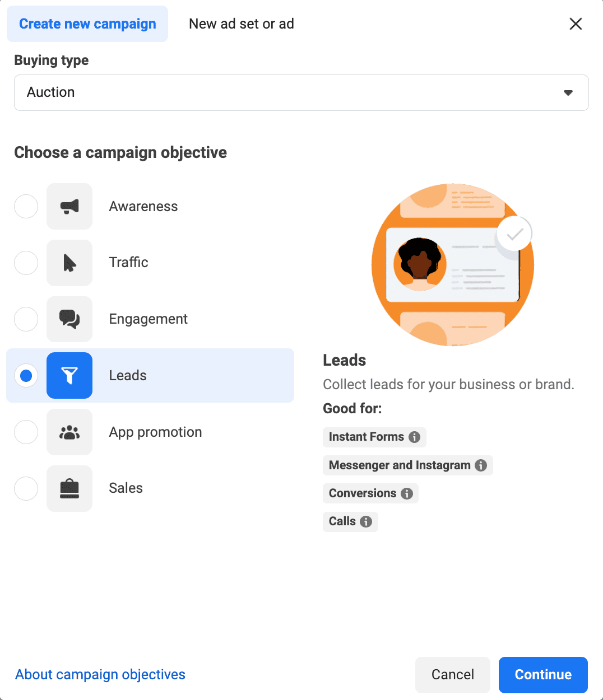Click the Engagement objective label

click(x=148, y=319)
